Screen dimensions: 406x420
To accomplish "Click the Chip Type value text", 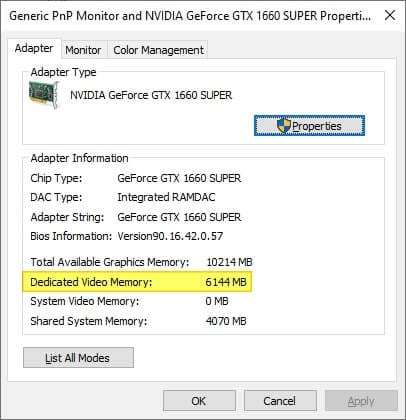I will (179, 178).
